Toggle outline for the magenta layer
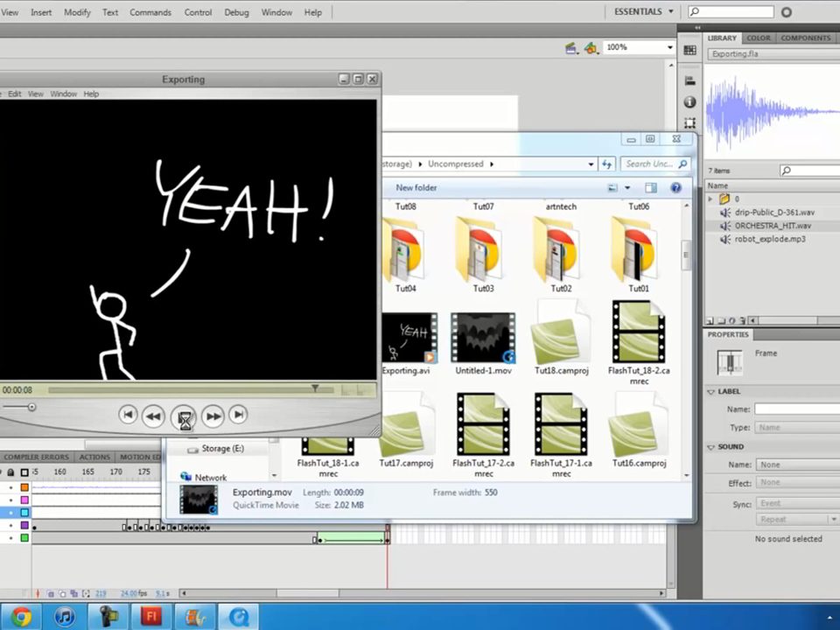Screen dimensions: 840x630 tap(24, 500)
